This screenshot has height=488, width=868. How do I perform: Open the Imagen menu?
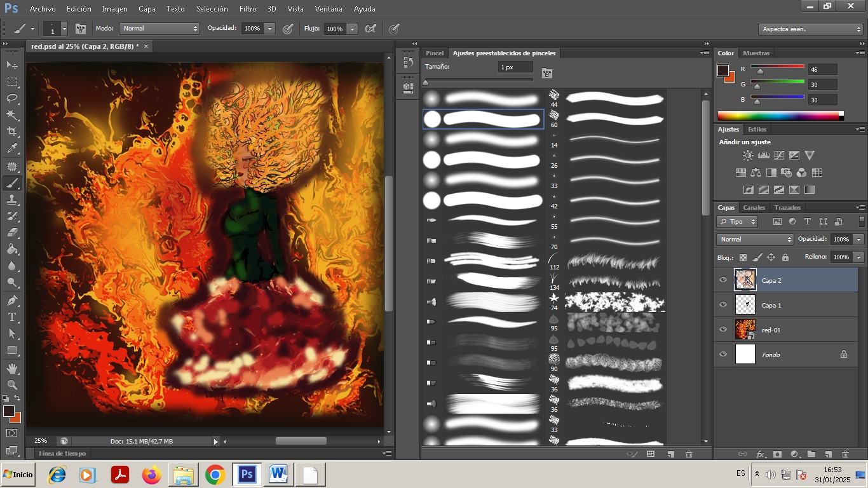(x=114, y=9)
